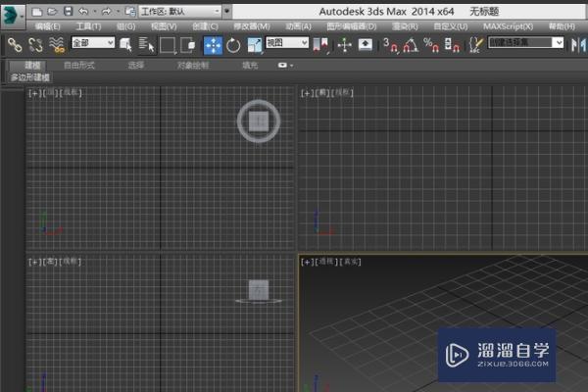Click the [左] view label in left viewport
Image resolution: width=588 pixels, height=392 pixels.
click(50, 262)
